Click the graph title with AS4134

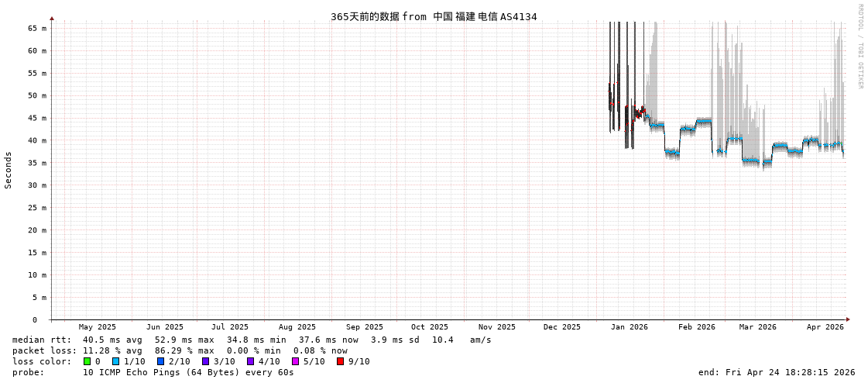pos(434,16)
